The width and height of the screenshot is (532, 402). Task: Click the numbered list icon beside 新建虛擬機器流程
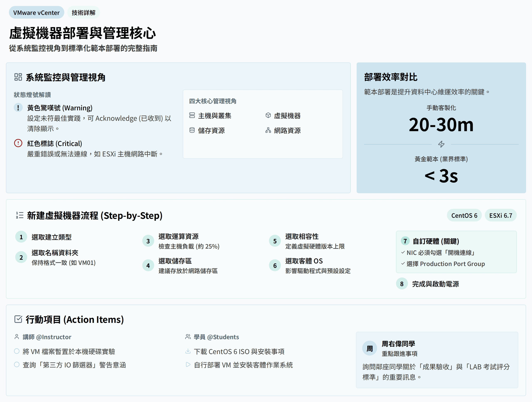(x=20, y=215)
